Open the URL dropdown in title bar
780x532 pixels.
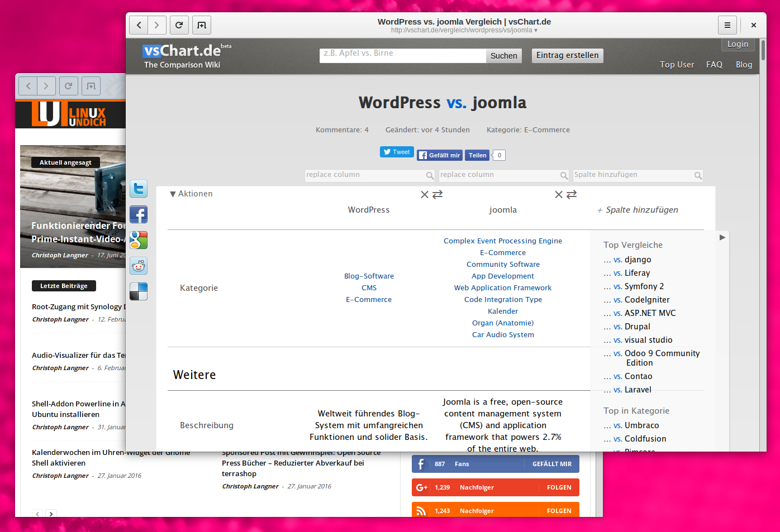tap(536, 31)
